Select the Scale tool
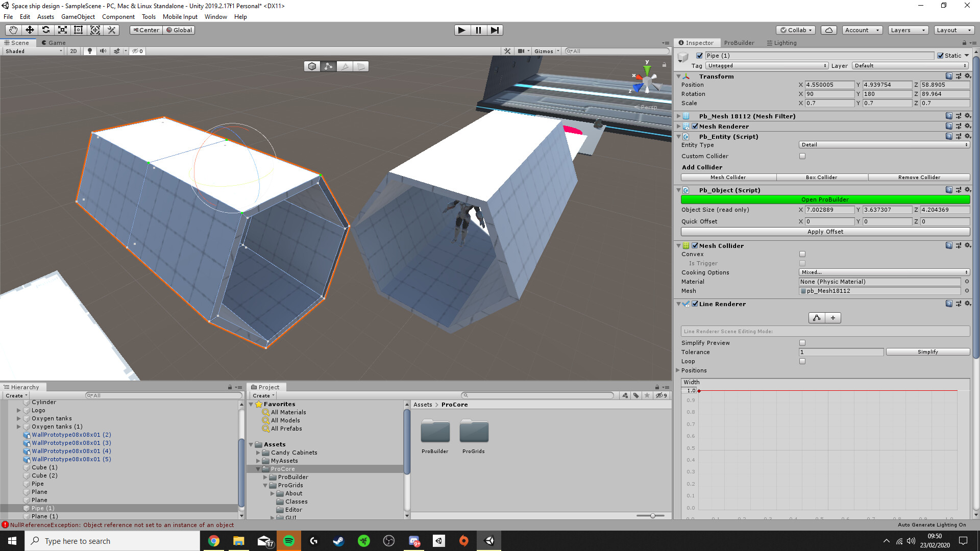Screen dimensions: 980x551 pyautogui.click(x=62, y=30)
